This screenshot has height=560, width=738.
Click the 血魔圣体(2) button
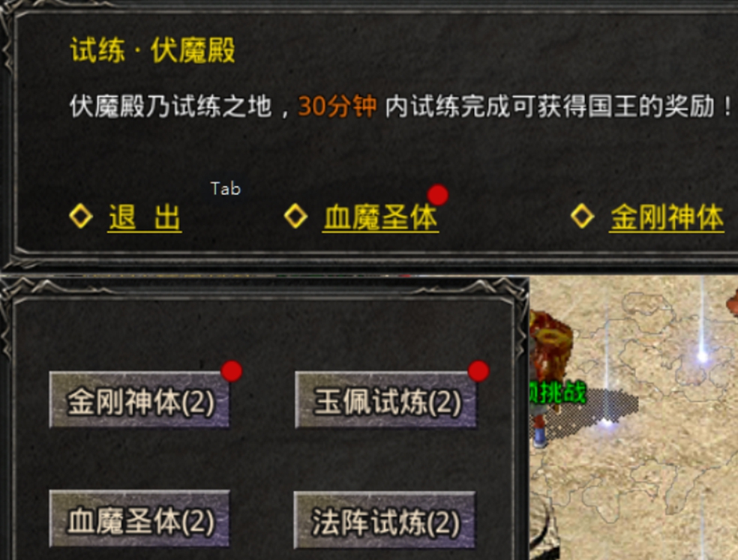(139, 519)
